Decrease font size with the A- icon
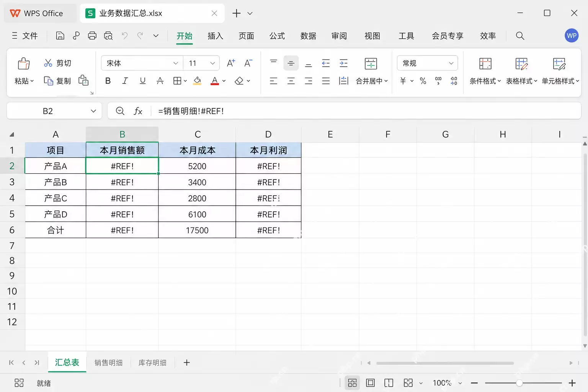588x392 pixels. pyautogui.click(x=248, y=63)
